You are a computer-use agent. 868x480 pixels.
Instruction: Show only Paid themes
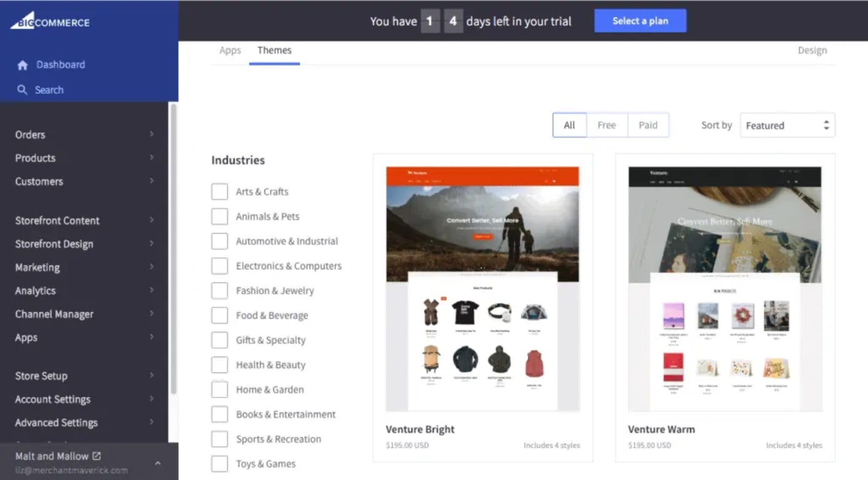click(648, 125)
